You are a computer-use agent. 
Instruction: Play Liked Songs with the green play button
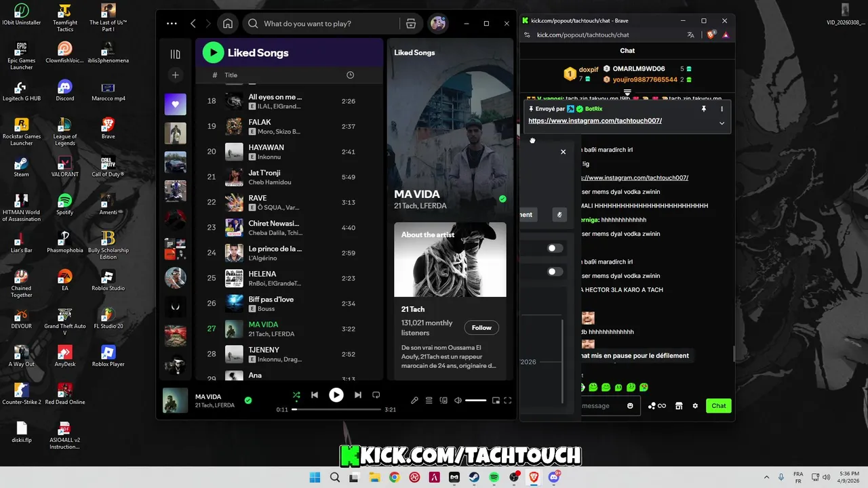tap(213, 52)
